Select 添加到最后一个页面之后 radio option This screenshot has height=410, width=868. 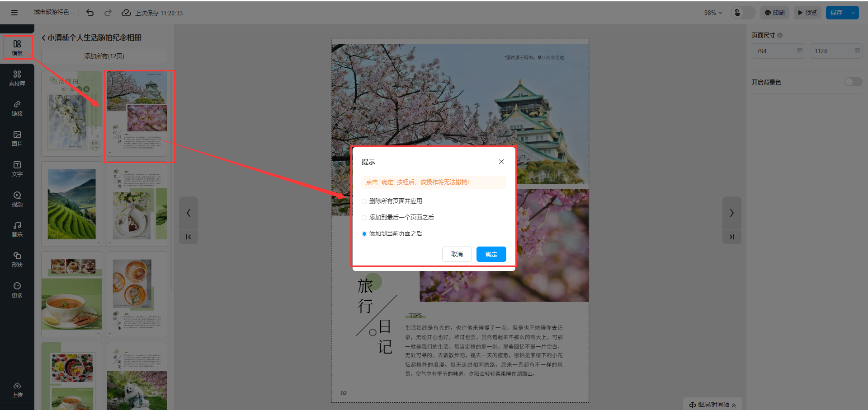pyautogui.click(x=364, y=218)
